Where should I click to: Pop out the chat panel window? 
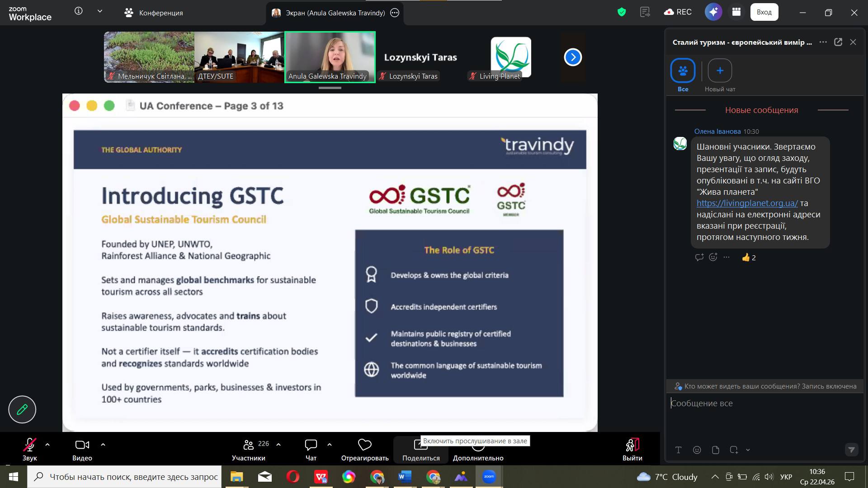838,42
